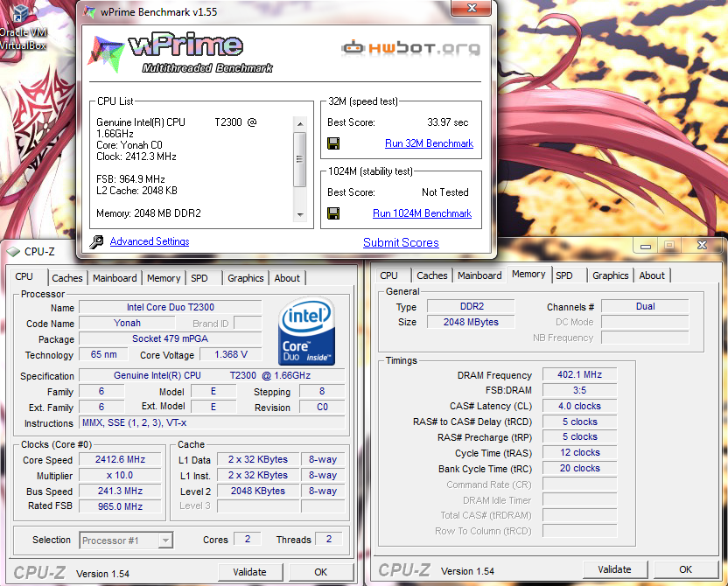Screen dimensions: 728x586
Task: Click the CPU List scroll up arrow
Action: [300, 123]
